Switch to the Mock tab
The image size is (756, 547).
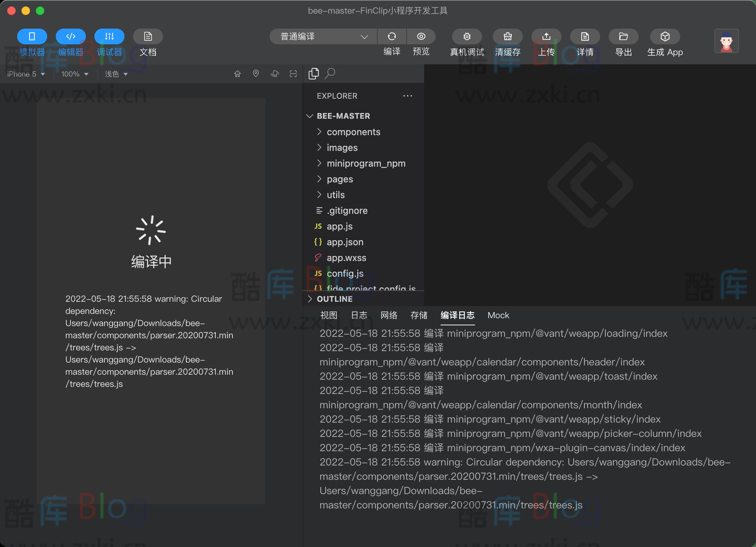tap(498, 315)
